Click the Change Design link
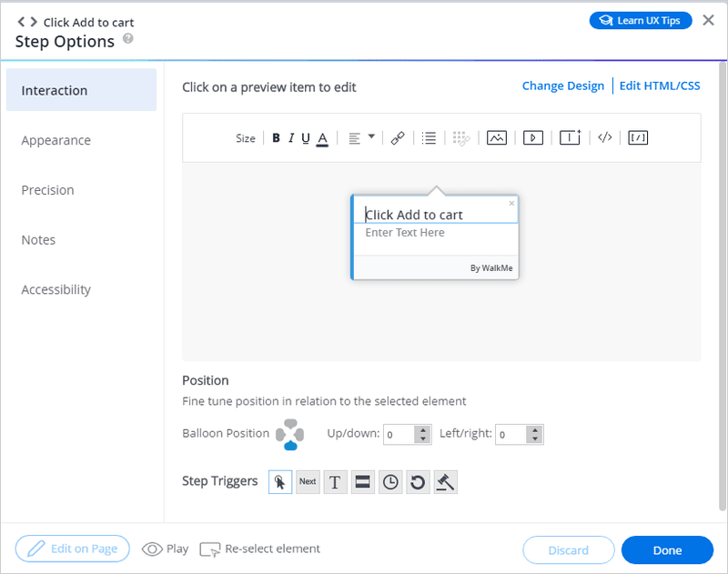Image resolution: width=728 pixels, height=574 pixels. click(562, 86)
